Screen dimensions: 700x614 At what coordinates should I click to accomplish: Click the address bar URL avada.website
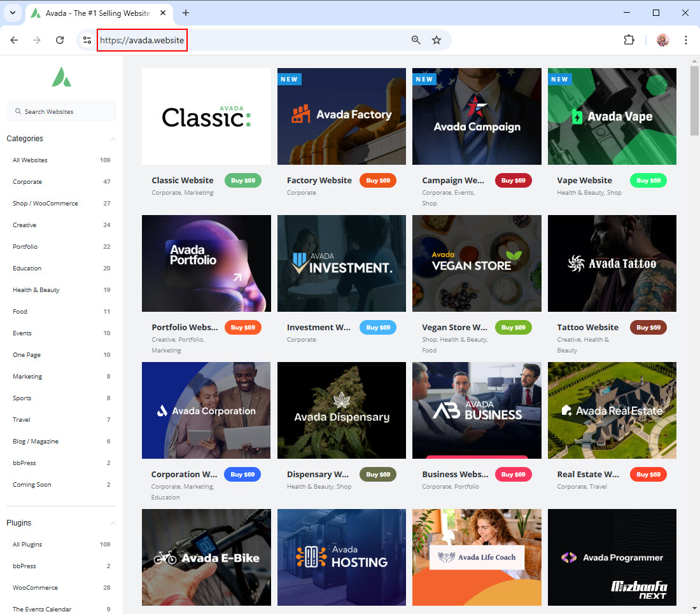coord(142,40)
